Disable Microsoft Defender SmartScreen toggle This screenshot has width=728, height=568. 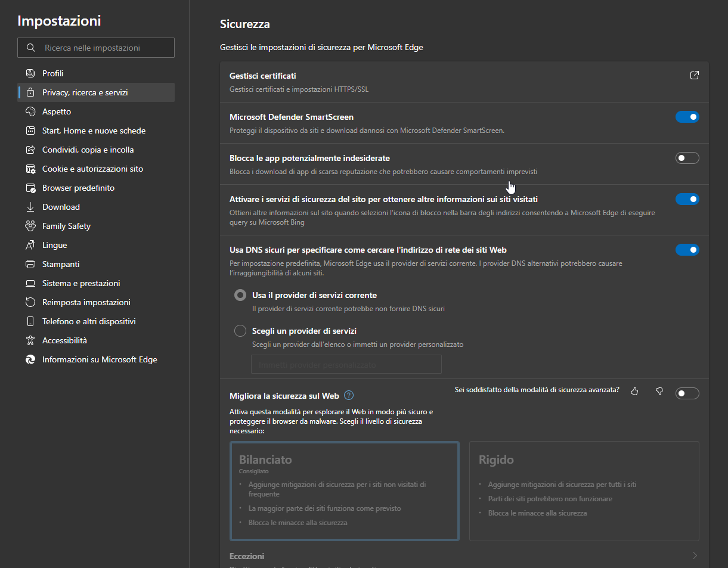click(687, 117)
